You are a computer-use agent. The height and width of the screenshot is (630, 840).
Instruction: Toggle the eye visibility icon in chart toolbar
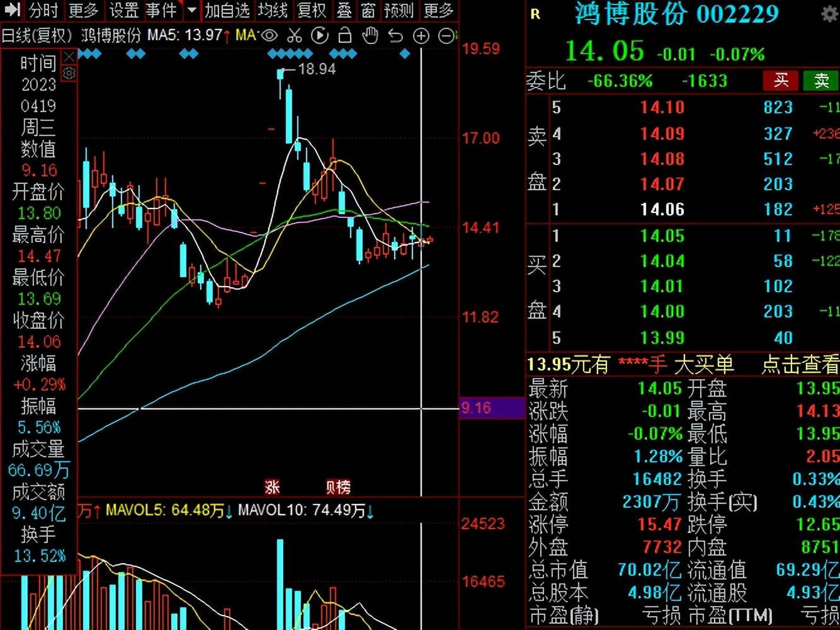tap(270, 36)
